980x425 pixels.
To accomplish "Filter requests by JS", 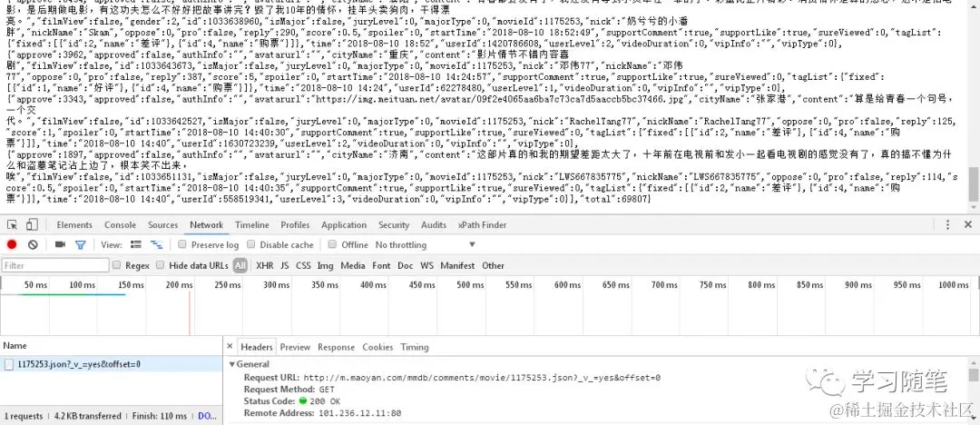I will pos(284,265).
